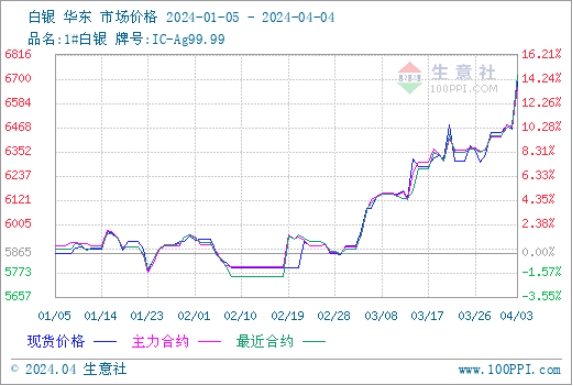The width and height of the screenshot is (573, 386).
Task: Click the '主力合约' main contract legend label
Action: coord(160,342)
